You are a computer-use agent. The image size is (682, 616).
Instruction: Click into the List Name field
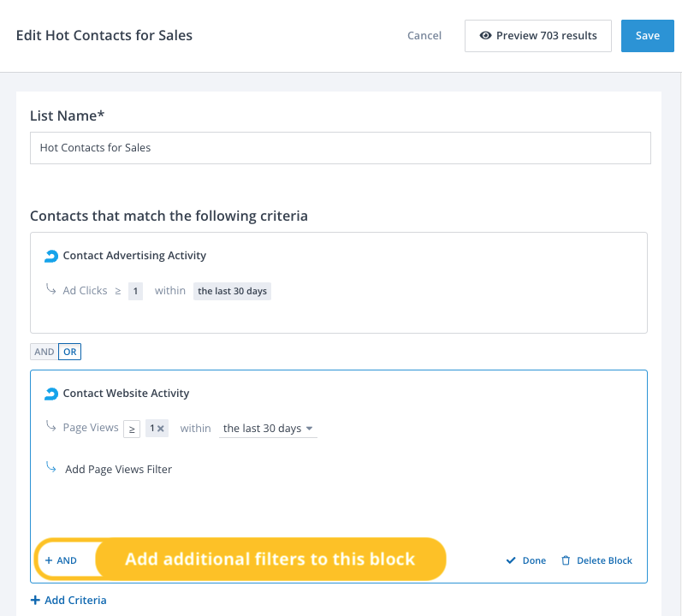click(x=340, y=147)
